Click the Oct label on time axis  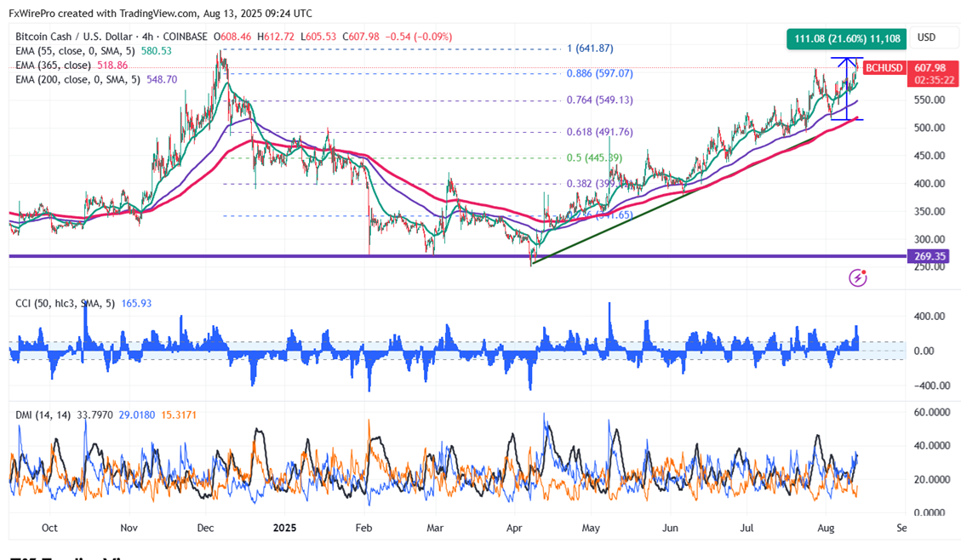click(x=49, y=528)
